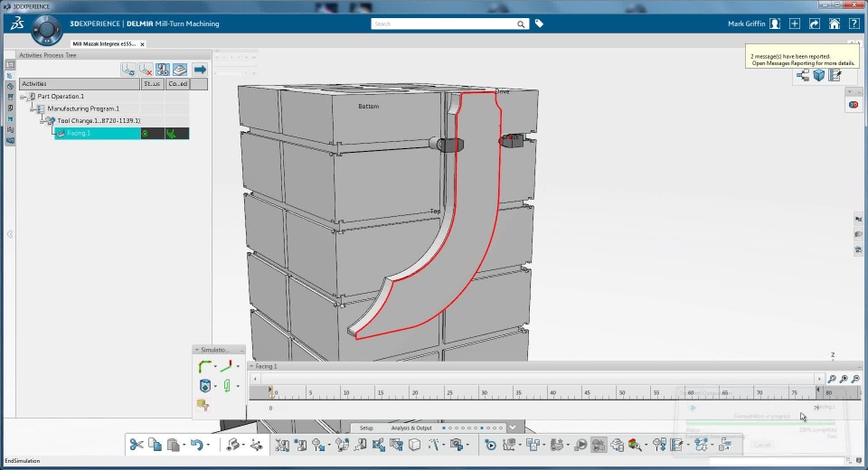Screen dimensions: 868x470
Task: Click the colorful analysis magnifier icon
Action: click(635, 445)
